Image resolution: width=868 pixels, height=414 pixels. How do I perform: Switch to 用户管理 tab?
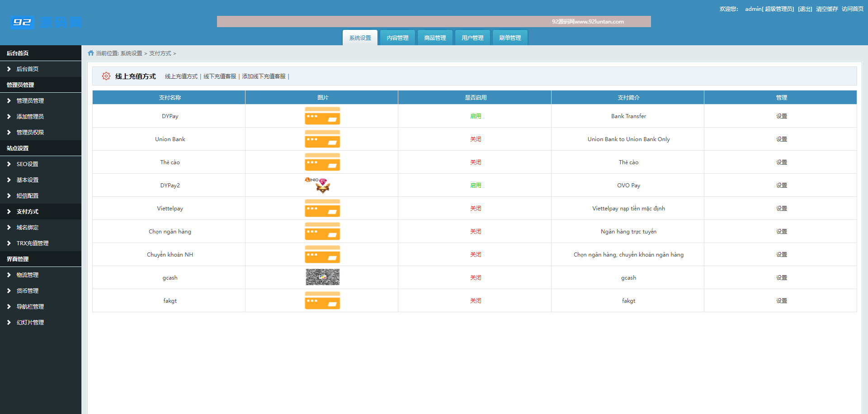472,38
